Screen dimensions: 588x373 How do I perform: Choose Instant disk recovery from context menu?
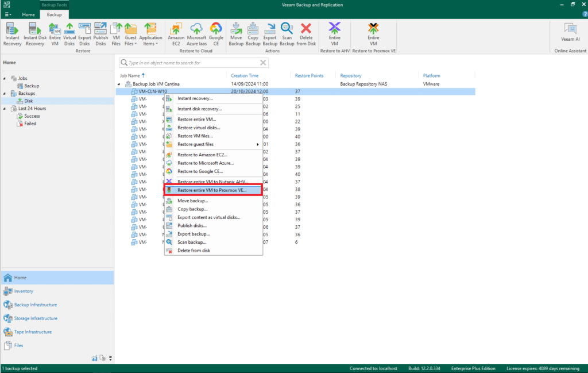click(199, 109)
